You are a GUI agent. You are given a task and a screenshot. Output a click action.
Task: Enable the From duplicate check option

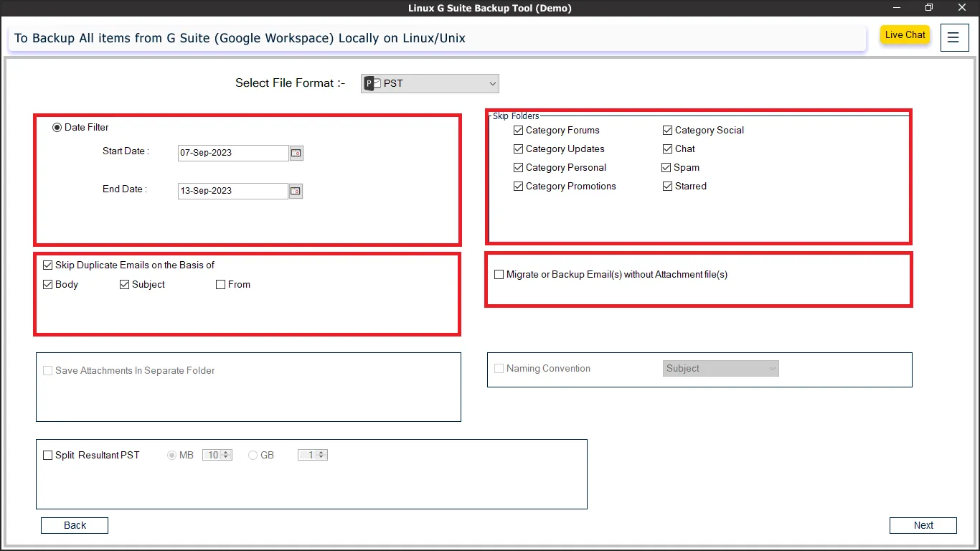221,285
